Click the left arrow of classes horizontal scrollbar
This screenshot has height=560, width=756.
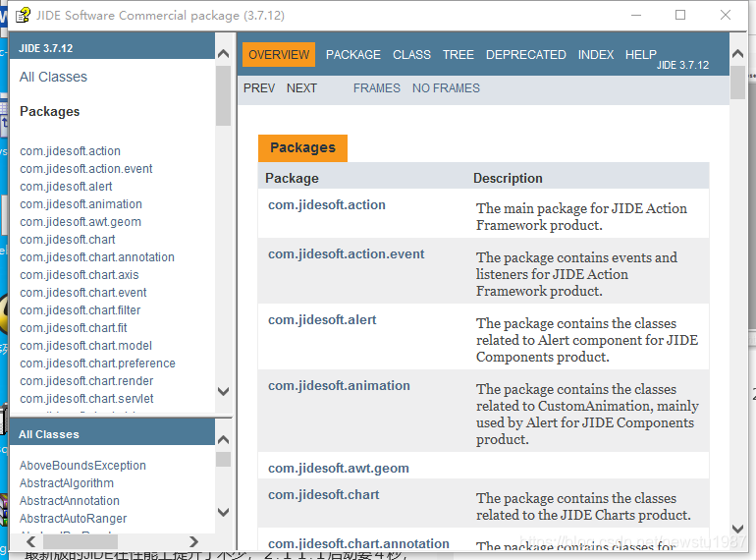click(30, 541)
